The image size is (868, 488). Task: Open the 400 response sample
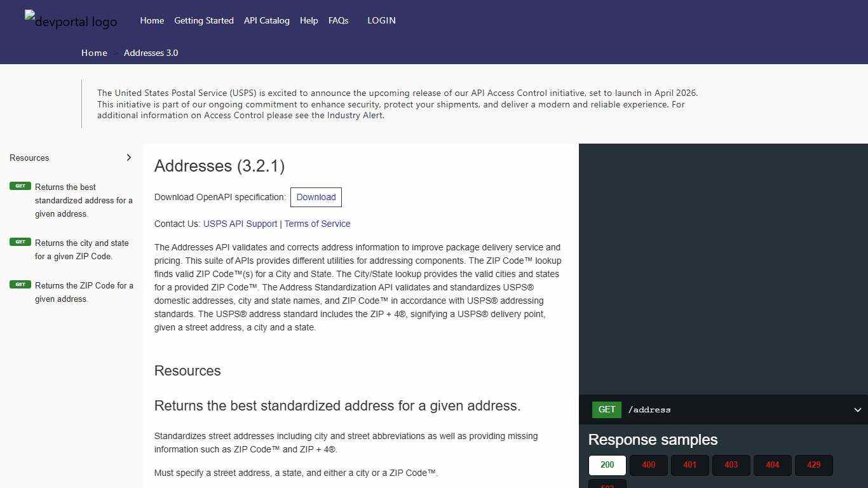point(648,464)
